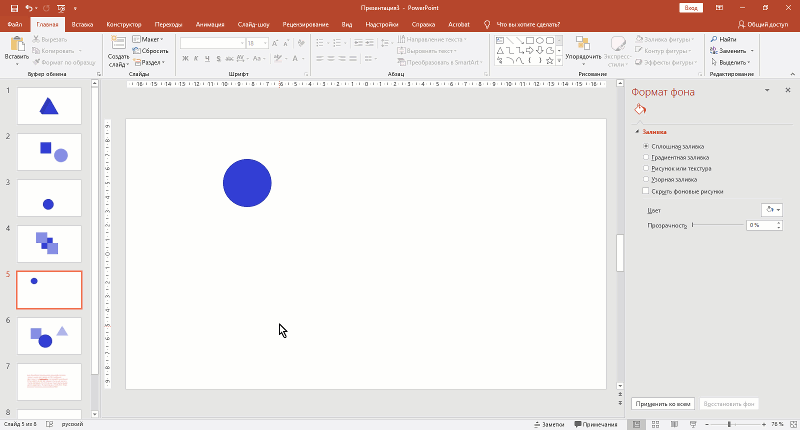The image size is (800, 430).
Task: Click the transparency (Прозрачность) slider
Action: [x=717, y=225]
